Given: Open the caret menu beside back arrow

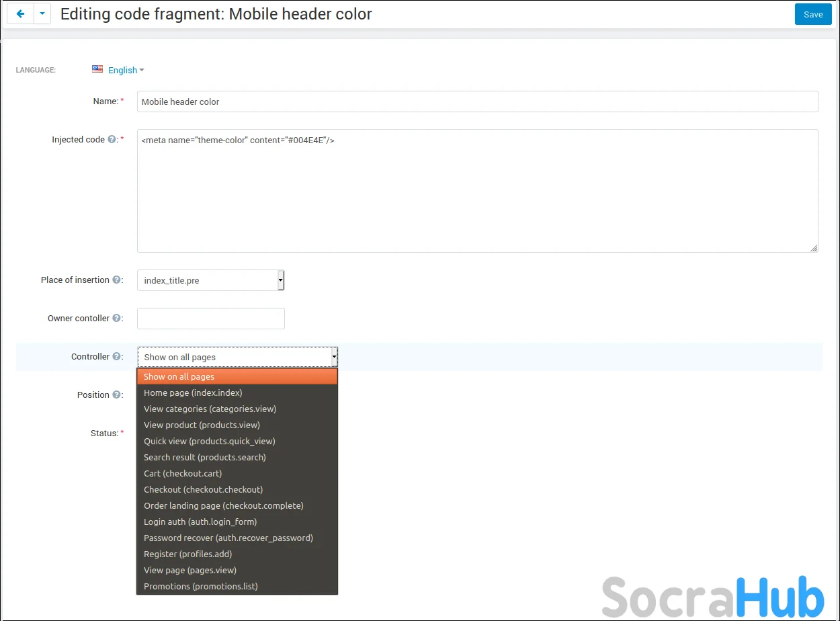Looking at the screenshot, I should tap(42, 14).
